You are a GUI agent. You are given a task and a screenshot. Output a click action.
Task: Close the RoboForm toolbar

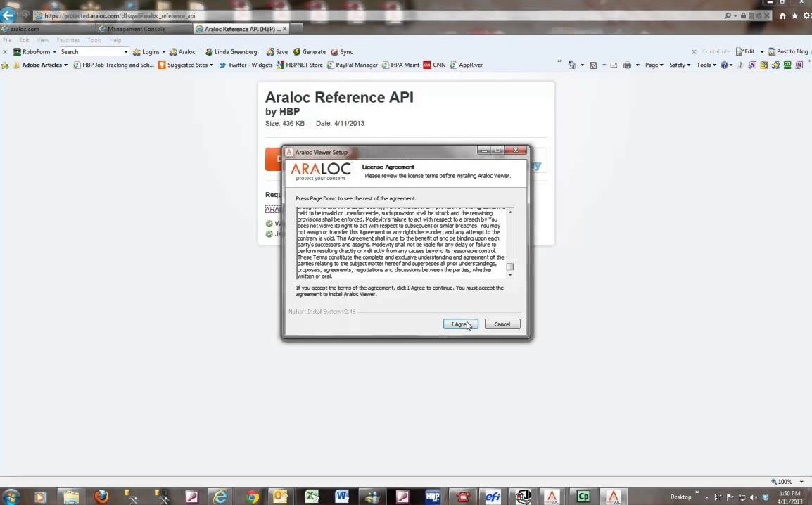[5, 52]
